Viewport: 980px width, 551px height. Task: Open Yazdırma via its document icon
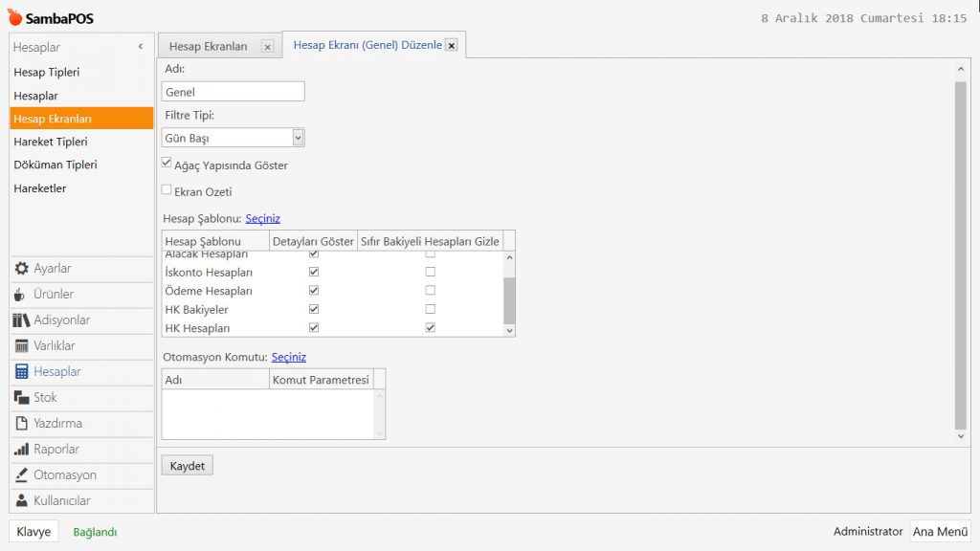click(21, 424)
